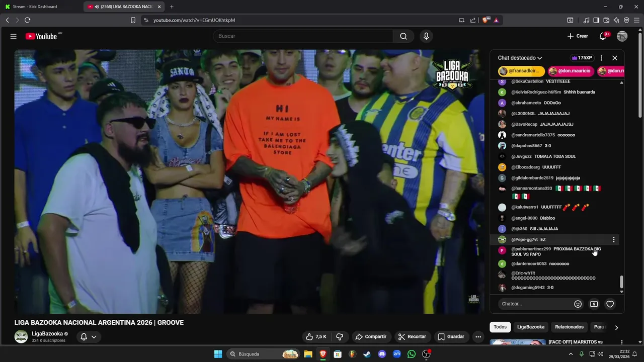Open Discord from taskbar
The width and height of the screenshot is (644, 362).
click(x=382, y=354)
